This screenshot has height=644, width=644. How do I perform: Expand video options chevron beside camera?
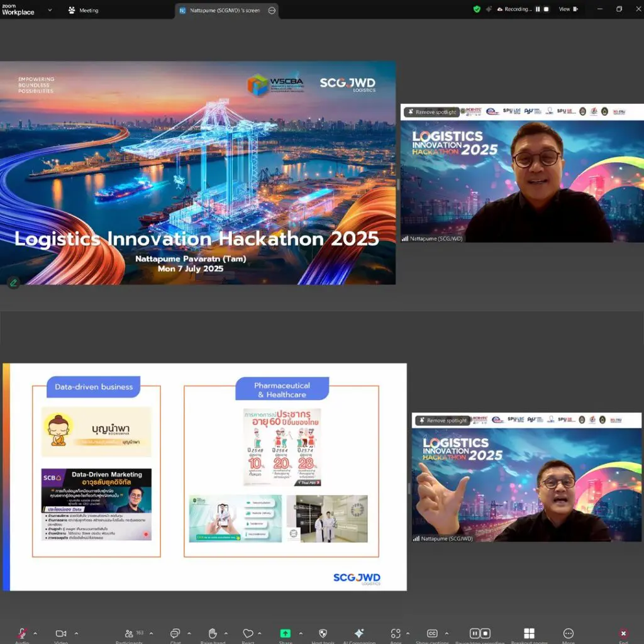click(76, 633)
